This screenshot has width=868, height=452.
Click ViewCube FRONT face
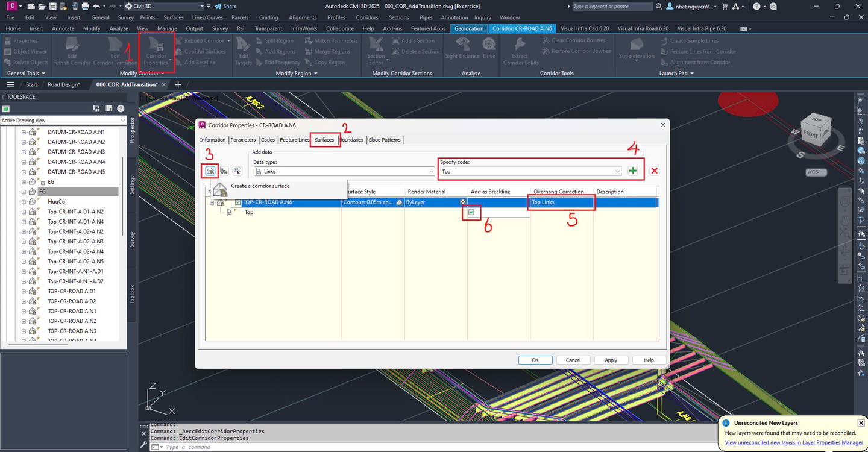tap(810, 134)
